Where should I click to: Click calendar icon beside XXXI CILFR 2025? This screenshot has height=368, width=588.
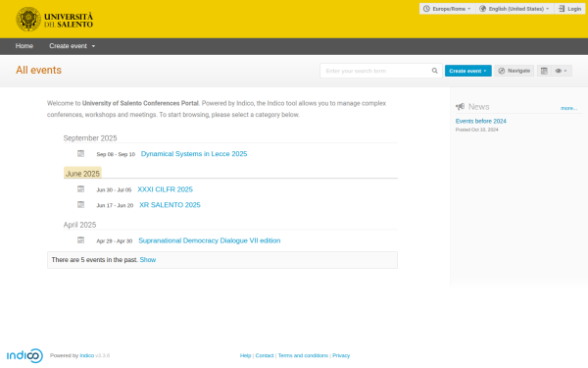click(80, 188)
